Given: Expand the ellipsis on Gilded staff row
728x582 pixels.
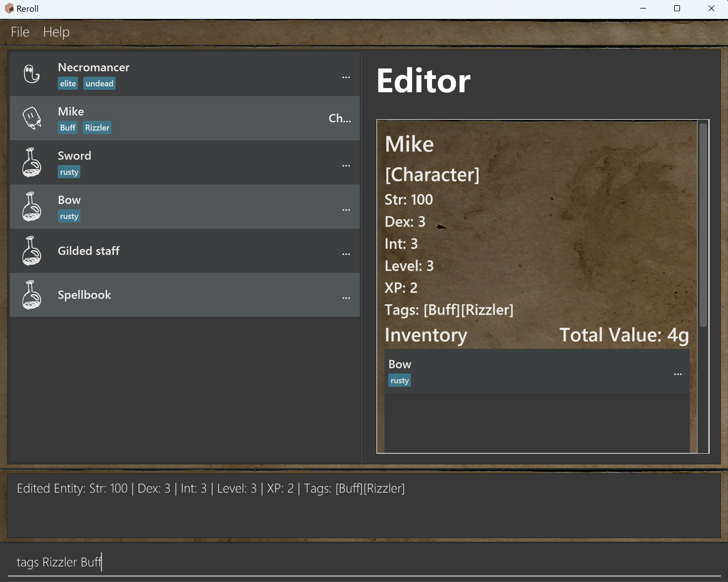Looking at the screenshot, I should click(346, 254).
